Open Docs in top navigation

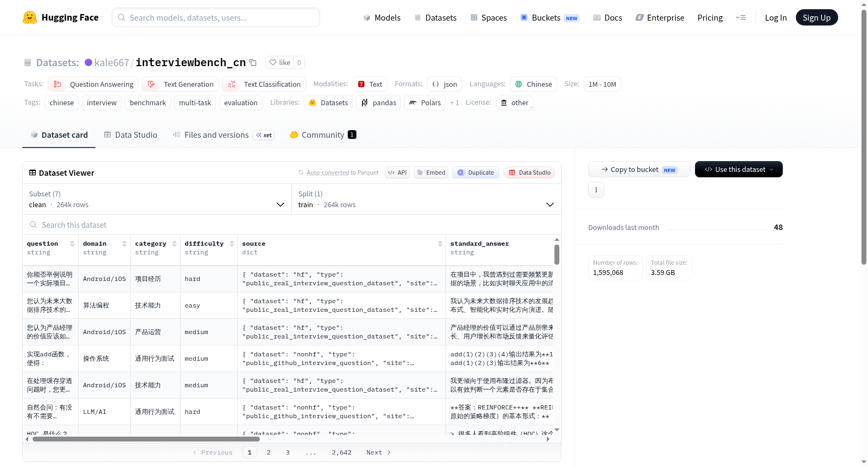pyautogui.click(x=608, y=17)
